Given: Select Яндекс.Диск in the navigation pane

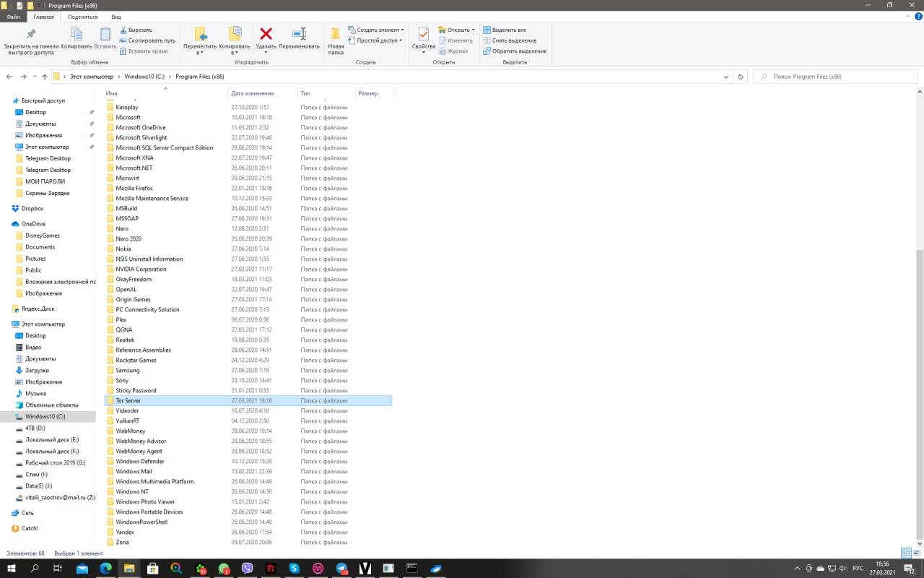Looking at the screenshot, I should tap(38, 309).
